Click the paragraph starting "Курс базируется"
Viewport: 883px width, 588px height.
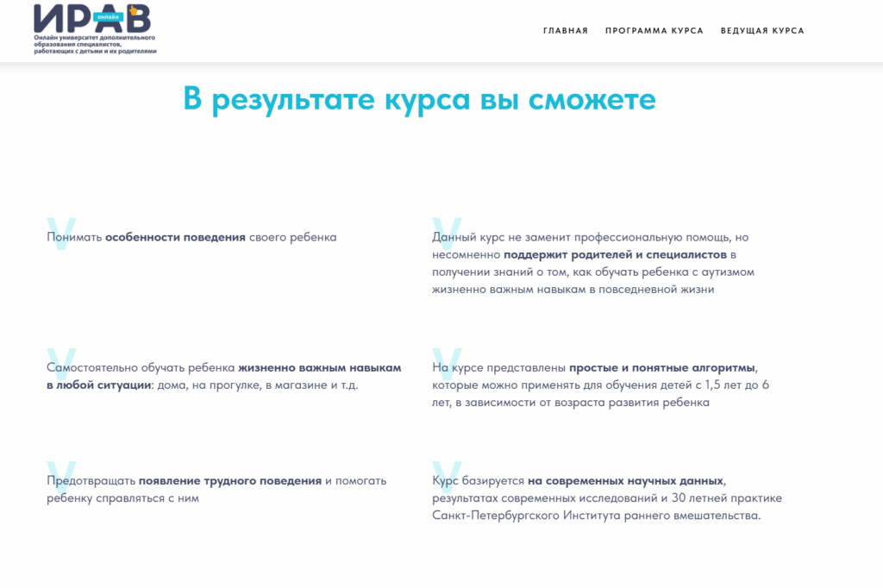point(607,497)
